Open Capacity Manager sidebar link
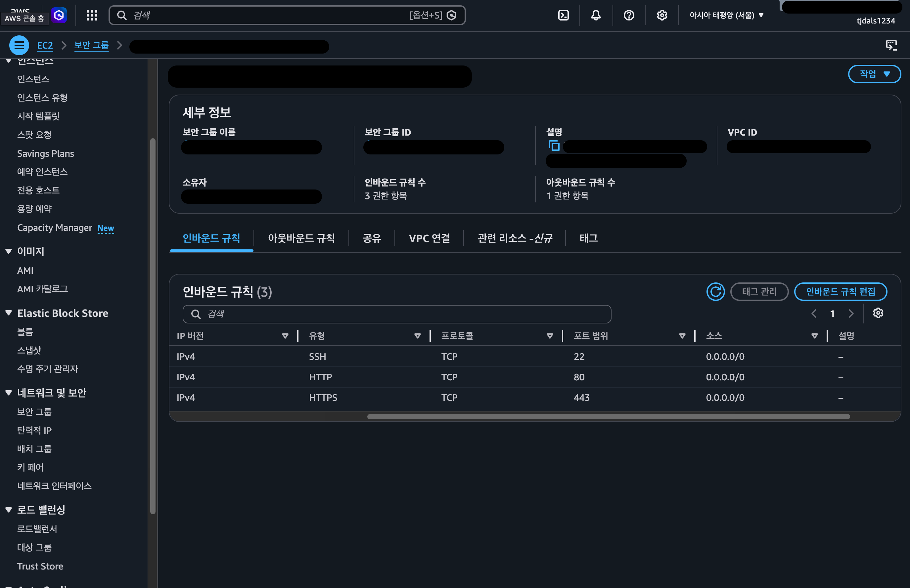Viewport: 910px width, 588px height. (55, 228)
